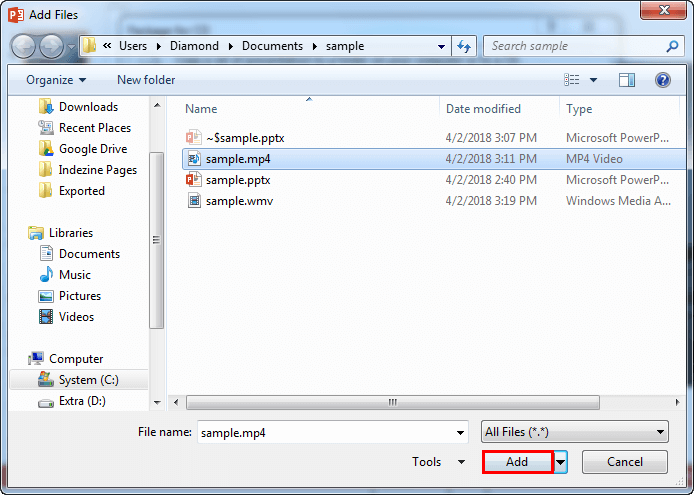Sort files by the Name column header
694x495 pixels.
pyautogui.click(x=201, y=109)
